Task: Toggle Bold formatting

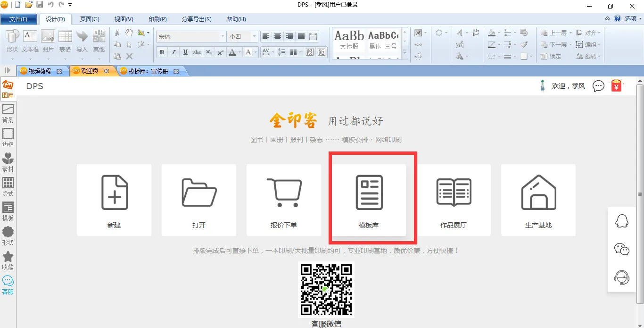Action: [162, 52]
